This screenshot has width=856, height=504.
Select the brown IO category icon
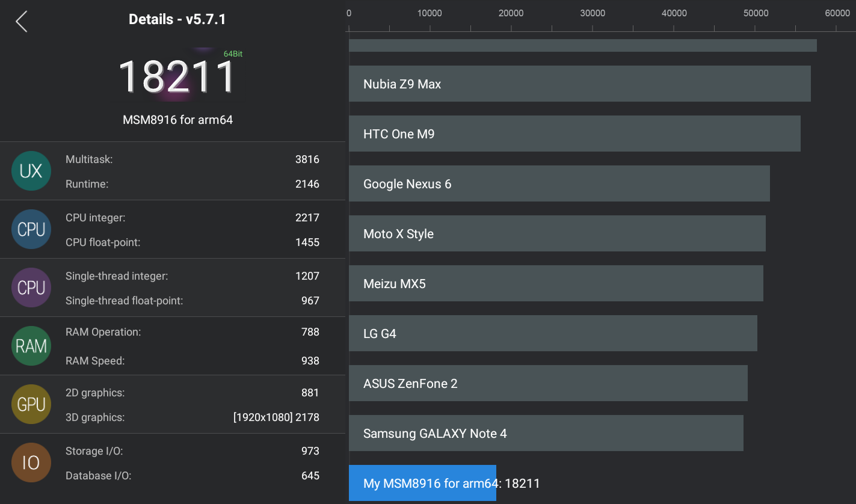pyautogui.click(x=31, y=463)
